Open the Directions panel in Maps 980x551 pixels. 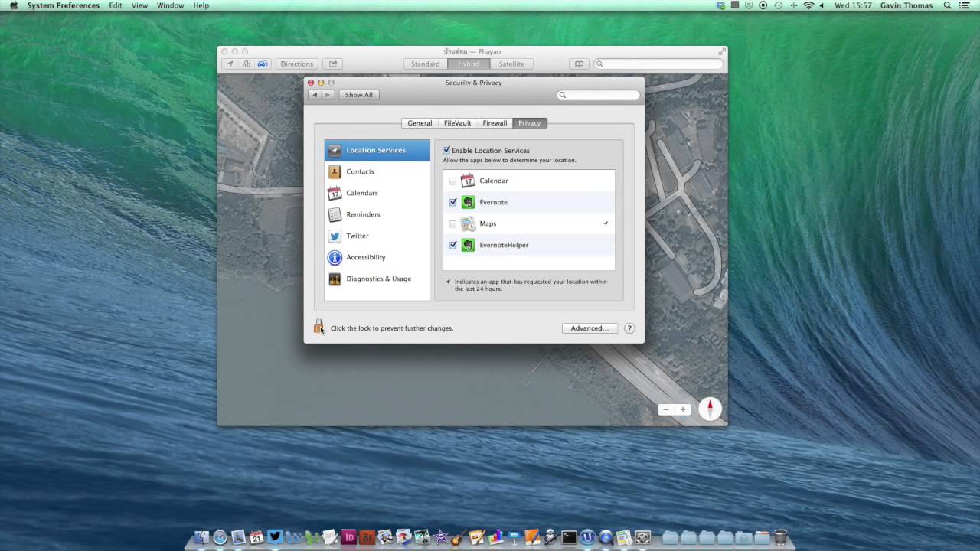pyautogui.click(x=296, y=64)
